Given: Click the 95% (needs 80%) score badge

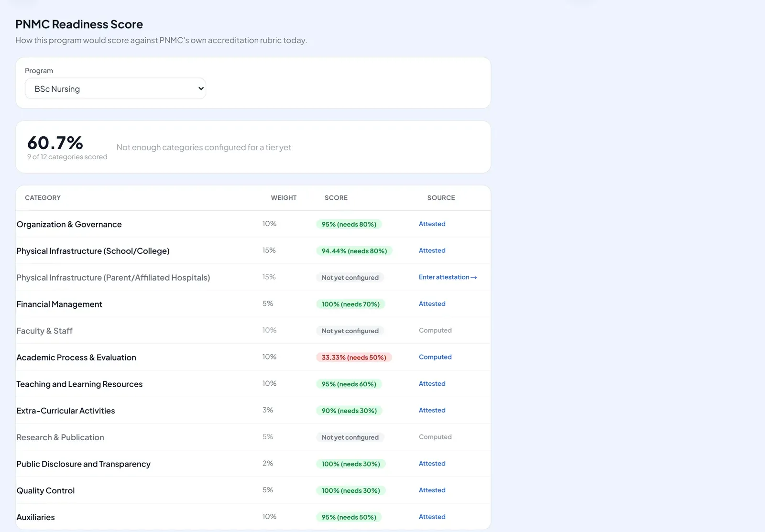Looking at the screenshot, I should 349,224.
